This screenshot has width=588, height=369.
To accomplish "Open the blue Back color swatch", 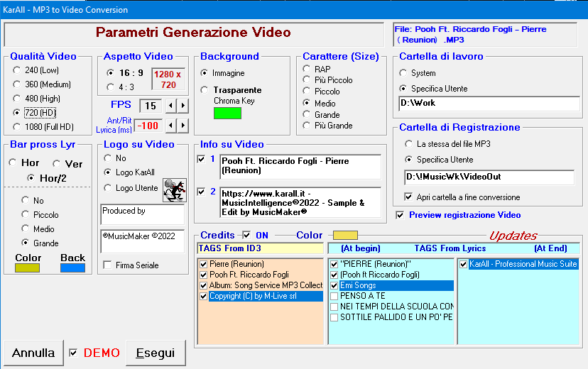I will point(72,268).
